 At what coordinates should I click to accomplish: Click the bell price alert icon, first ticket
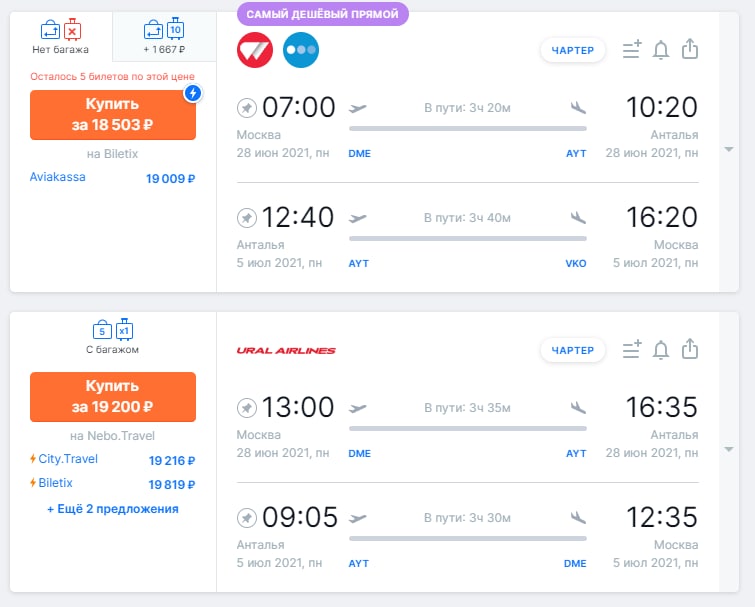click(660, 50)
